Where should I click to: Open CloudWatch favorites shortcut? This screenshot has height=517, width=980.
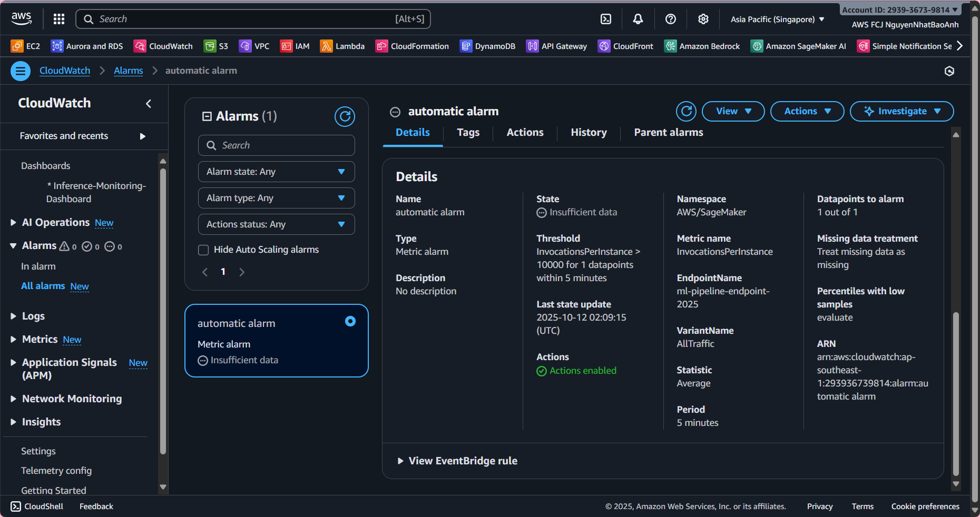point(163,46)
